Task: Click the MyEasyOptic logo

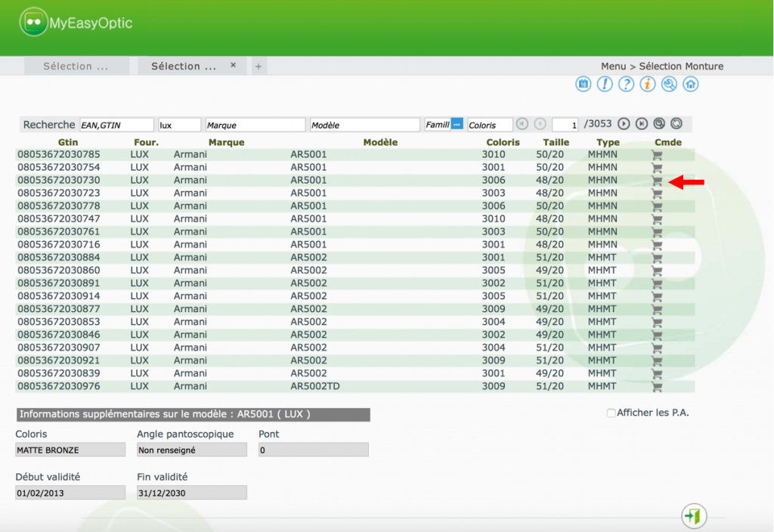Action: point(76,23)
